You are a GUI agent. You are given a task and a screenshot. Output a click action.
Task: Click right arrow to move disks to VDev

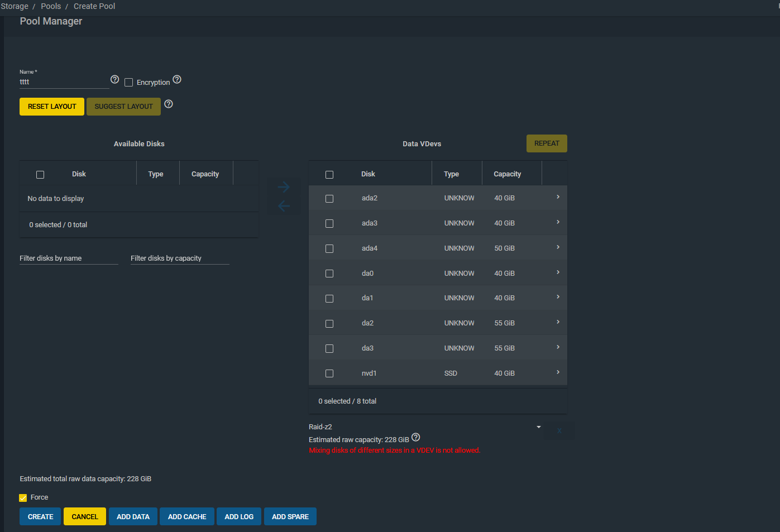pyautogui.click(x=284, y=187)
